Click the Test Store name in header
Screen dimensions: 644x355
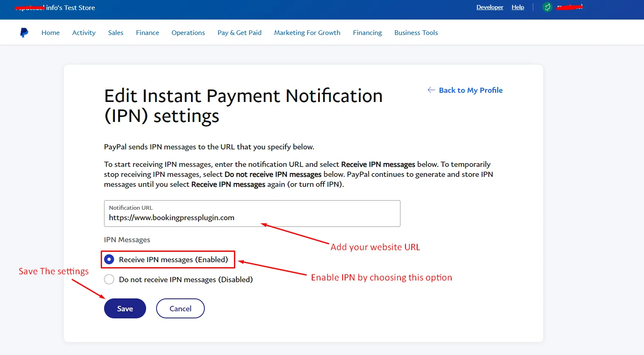(x=55, y=7)
